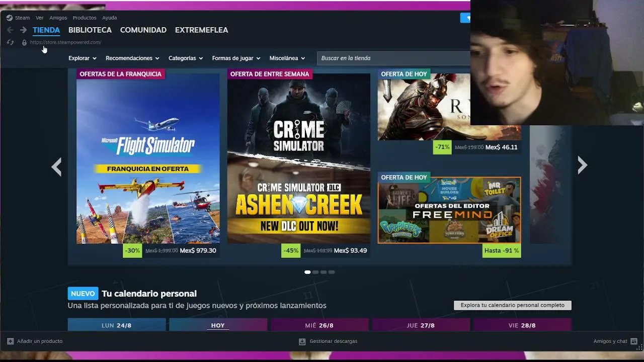Click the Tu calendario personal heading
The height and width of the screenshot is (362, 644).
pos(149,294)
